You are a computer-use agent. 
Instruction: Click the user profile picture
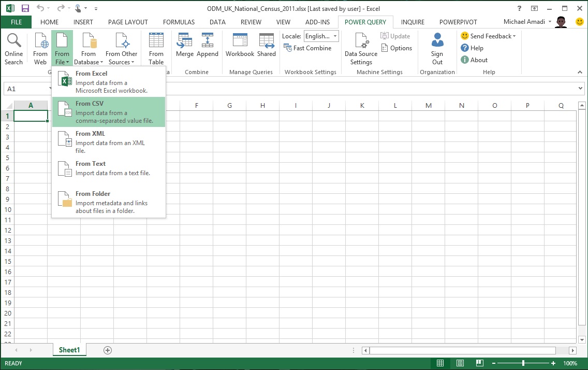click(x=561, y=22)
